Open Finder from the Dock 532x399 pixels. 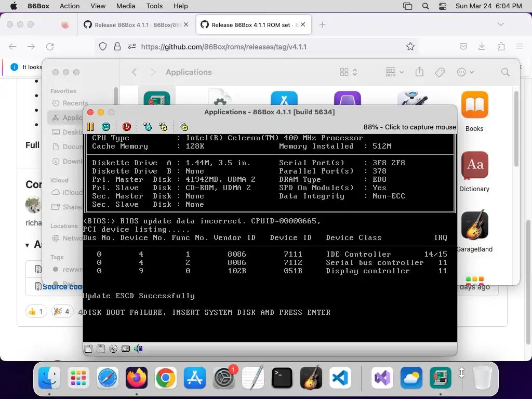49,377
